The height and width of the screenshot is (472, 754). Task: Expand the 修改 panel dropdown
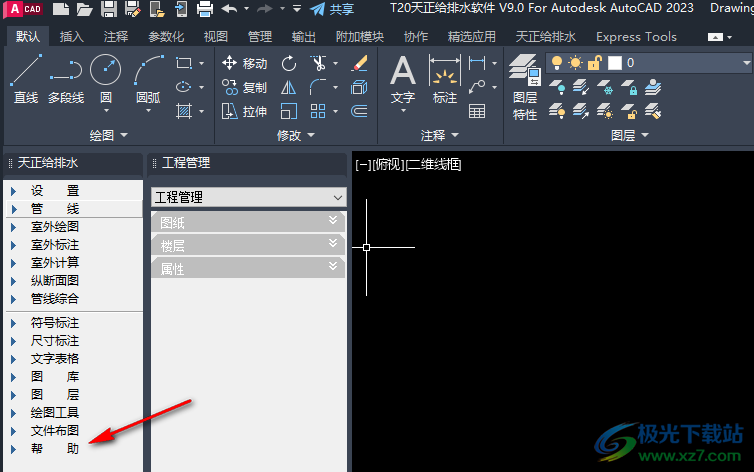click(x=295, y=136)
